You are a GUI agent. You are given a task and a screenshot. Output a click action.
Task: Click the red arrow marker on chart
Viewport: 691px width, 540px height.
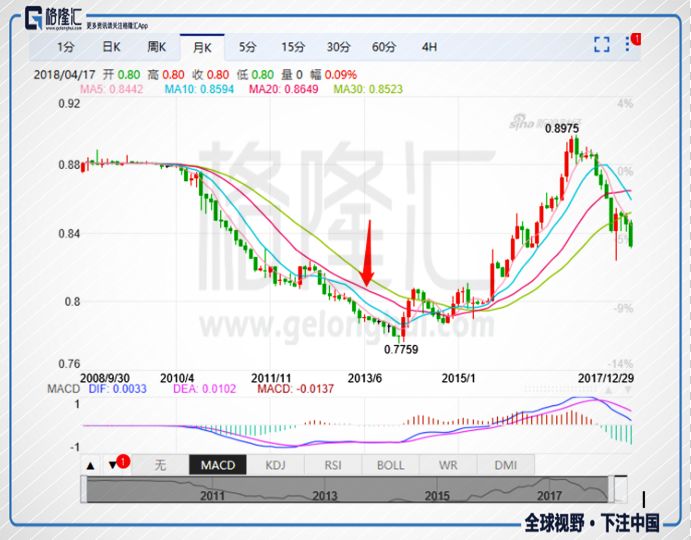pyautogui.click(x=368, y=254)
